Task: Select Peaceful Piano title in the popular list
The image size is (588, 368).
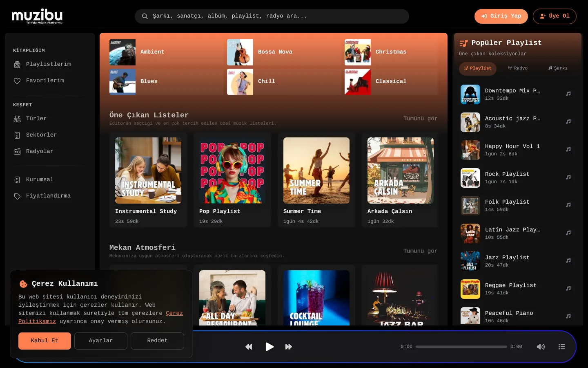Action: (x=509, y=313)
